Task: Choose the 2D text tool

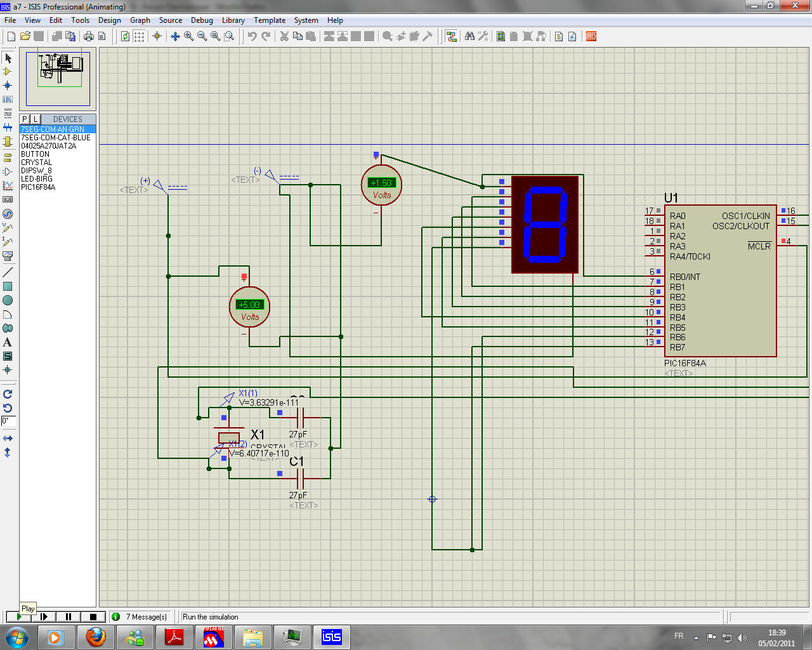Action: 8,342
